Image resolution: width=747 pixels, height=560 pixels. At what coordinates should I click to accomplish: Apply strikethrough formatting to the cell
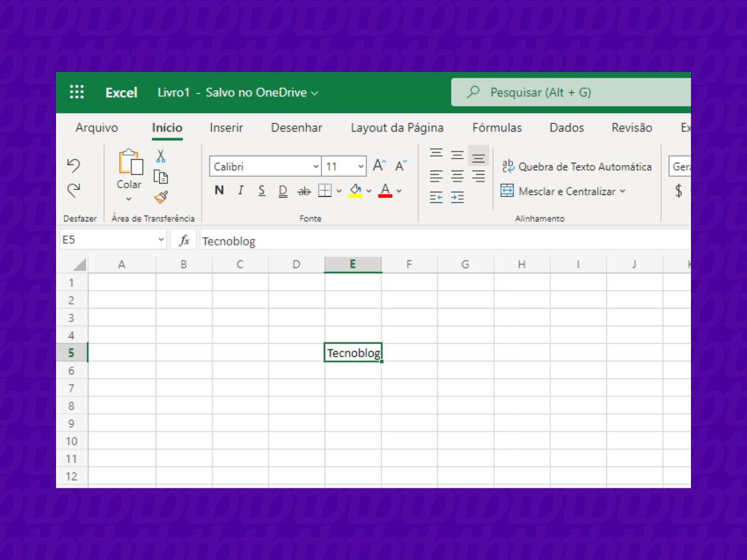pos(304,191)
